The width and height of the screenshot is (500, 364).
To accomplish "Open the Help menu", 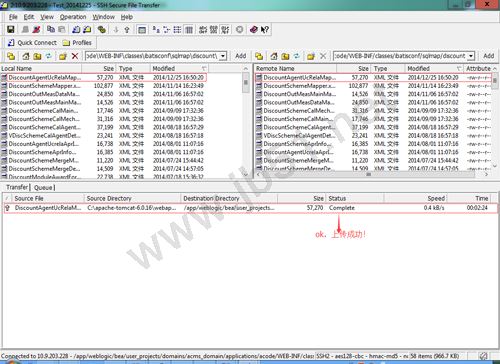I will click(x=127, y=17).
